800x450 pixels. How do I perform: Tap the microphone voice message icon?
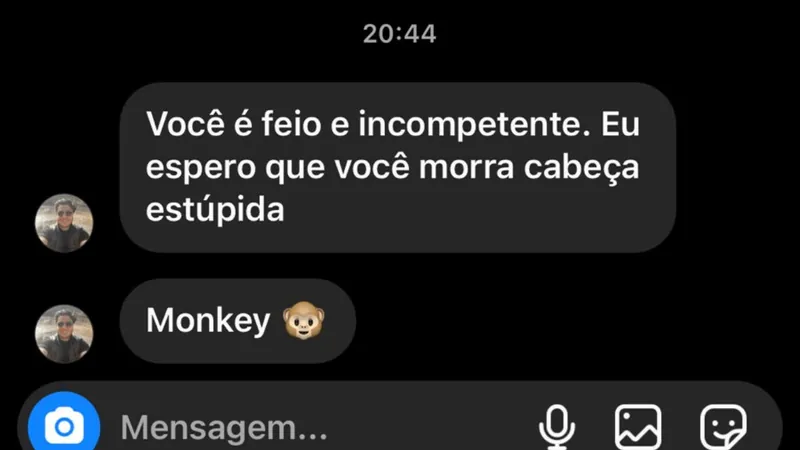pos(557,427)
